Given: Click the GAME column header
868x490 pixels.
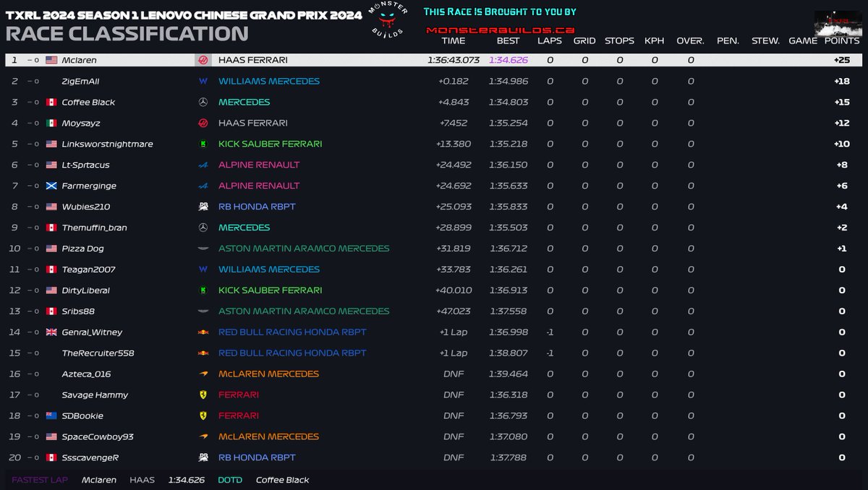Looking at the screenshot, I should click(803, 41).
